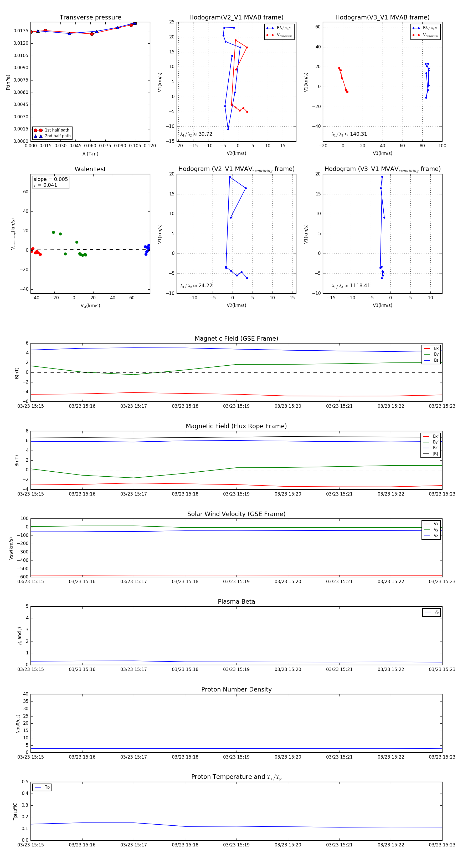The image size is (473, 868).
Task: Click the "Solar Wind Velocity (GSE Frame)" title
Action: click(x=236, y=514)
